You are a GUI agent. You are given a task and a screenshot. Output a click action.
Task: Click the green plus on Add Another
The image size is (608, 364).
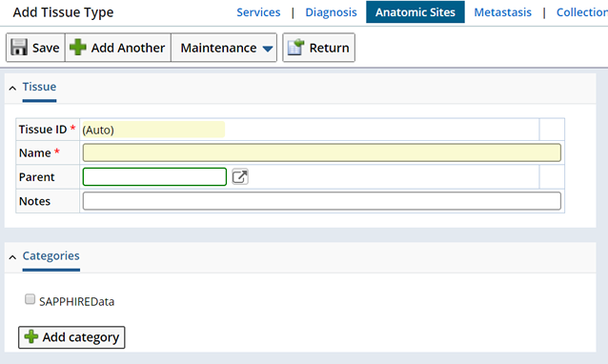(x=78, y=48)
